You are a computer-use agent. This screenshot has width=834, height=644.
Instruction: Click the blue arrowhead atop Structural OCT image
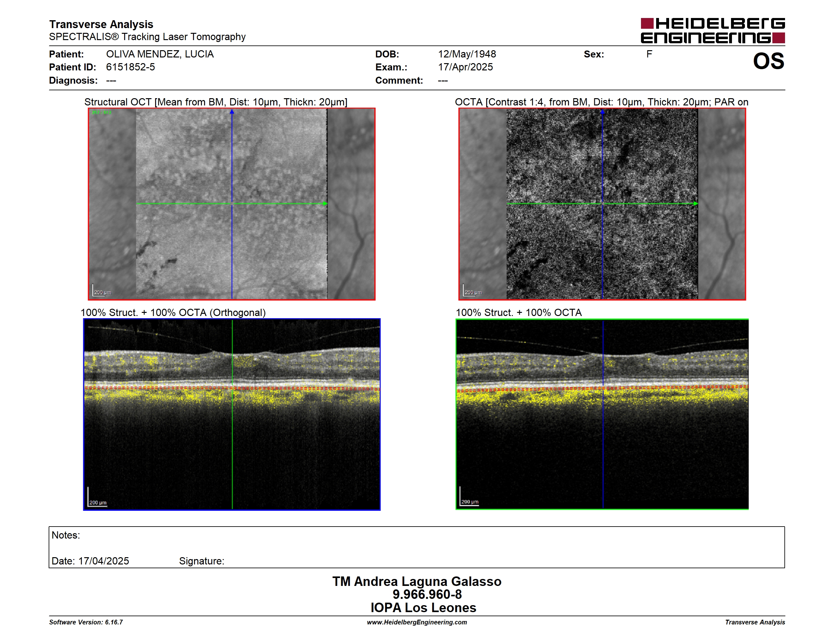click(232, 112)
